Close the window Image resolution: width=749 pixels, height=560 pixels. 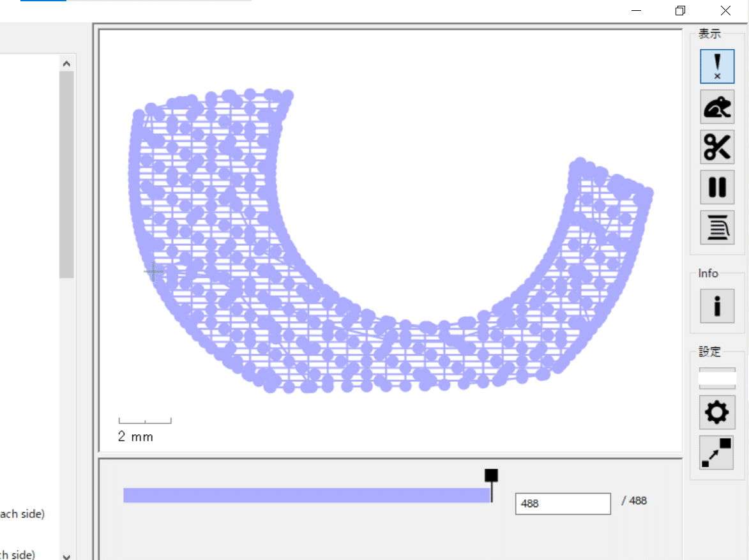coord(725,10)
